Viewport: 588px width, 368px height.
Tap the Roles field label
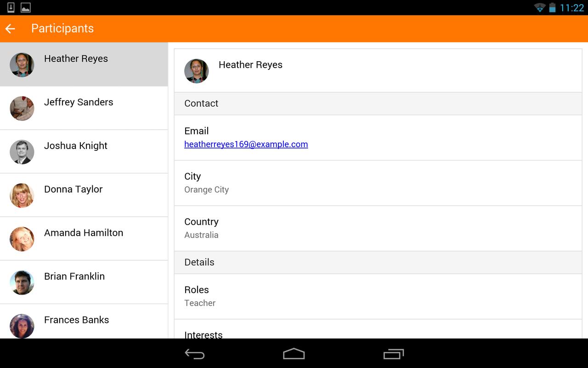point(197,290)
